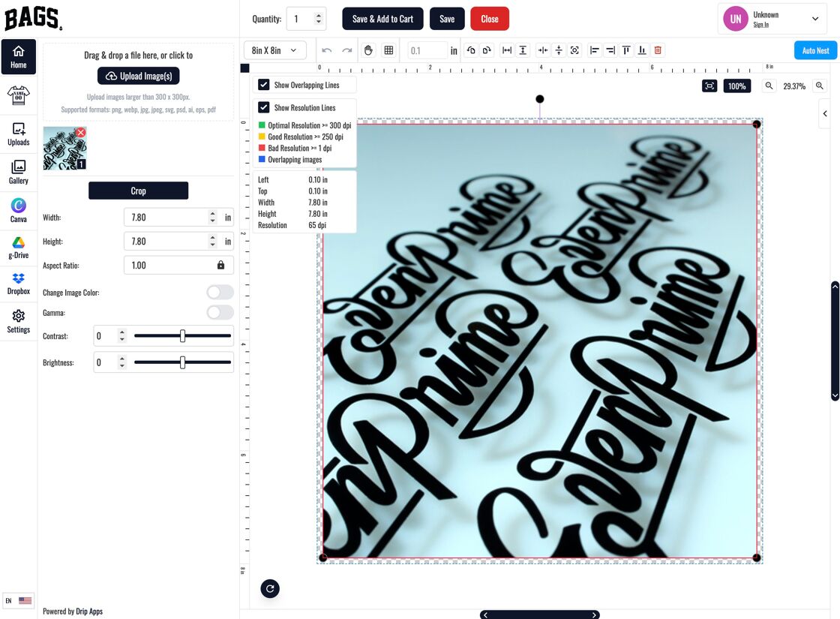Zoom out with the magnifier minus icon

(x=769, y=86)
